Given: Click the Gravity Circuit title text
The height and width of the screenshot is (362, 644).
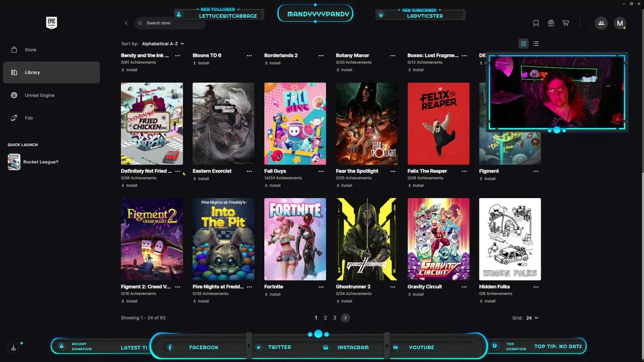Looking at the screenshot, I should coord(425,287).
